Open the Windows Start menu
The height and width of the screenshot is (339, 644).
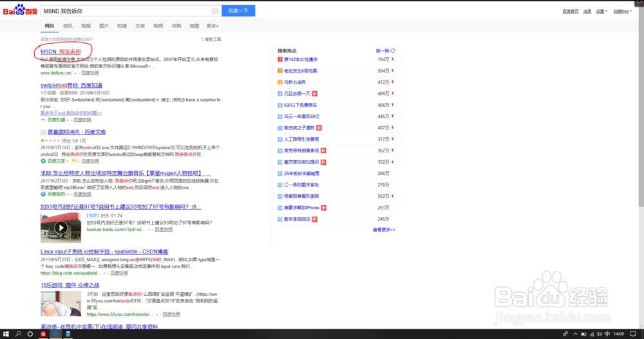pyautogui.click(x=6, y=334)
